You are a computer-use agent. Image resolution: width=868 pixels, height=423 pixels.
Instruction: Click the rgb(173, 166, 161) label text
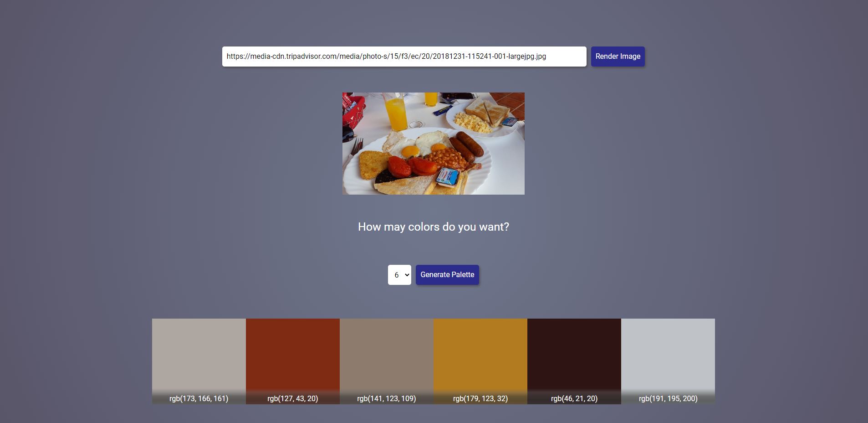(x=199, y=398)
